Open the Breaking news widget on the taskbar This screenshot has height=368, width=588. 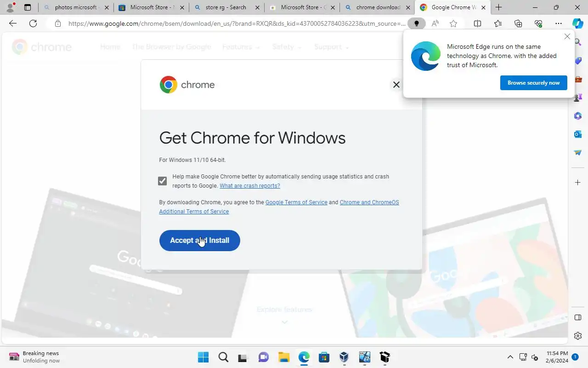35,357
